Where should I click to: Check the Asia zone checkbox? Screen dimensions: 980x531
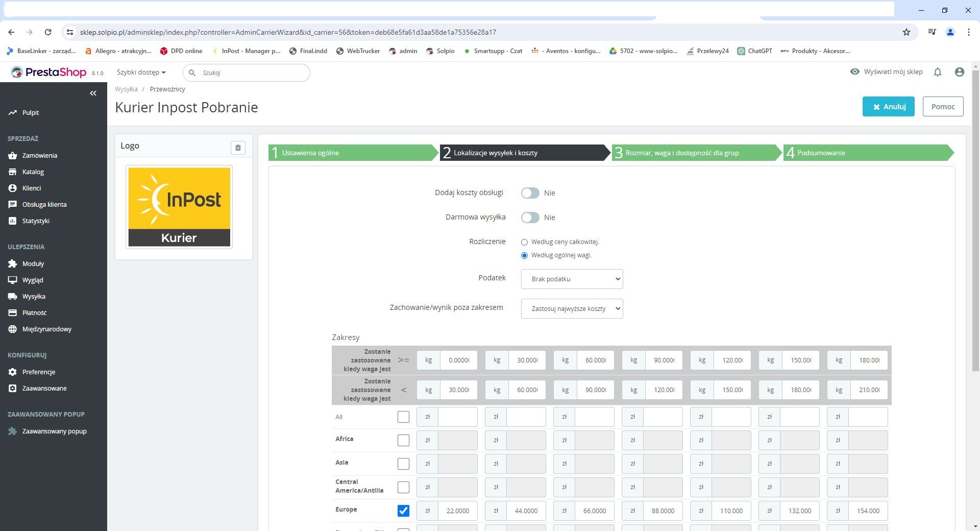tap(403, 464)
